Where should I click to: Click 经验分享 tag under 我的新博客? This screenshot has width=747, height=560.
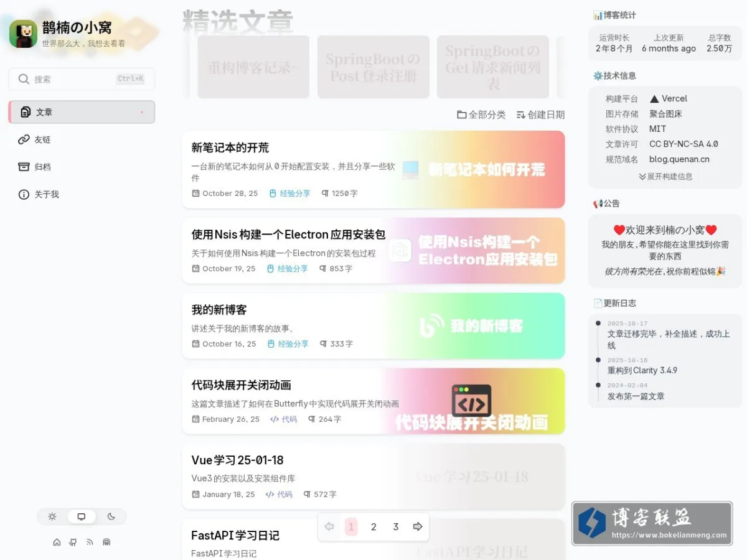tap(288, 344)
